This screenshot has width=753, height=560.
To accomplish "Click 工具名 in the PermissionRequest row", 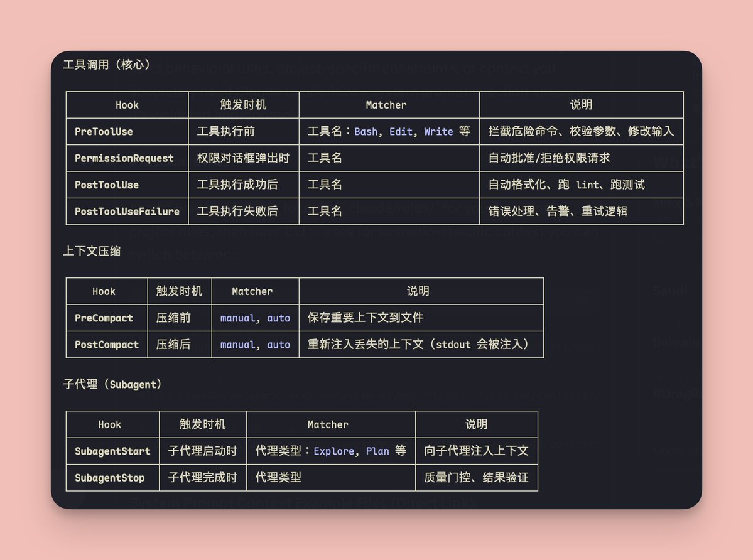I will pos(325,158).
